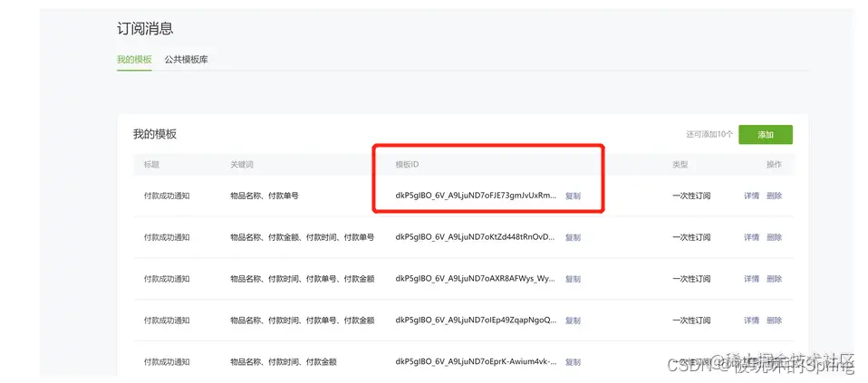Click the 操作 column header

click(774, 165)
